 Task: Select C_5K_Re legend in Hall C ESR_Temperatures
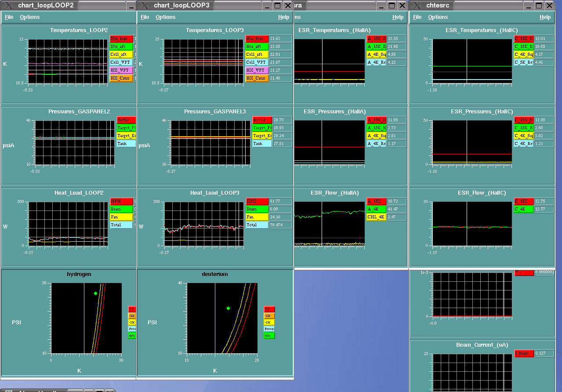click(524, 62)
